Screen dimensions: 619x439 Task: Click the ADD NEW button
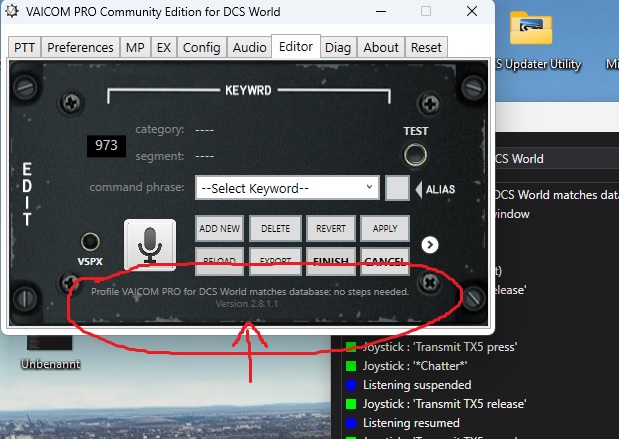click(x=219, y=228)
